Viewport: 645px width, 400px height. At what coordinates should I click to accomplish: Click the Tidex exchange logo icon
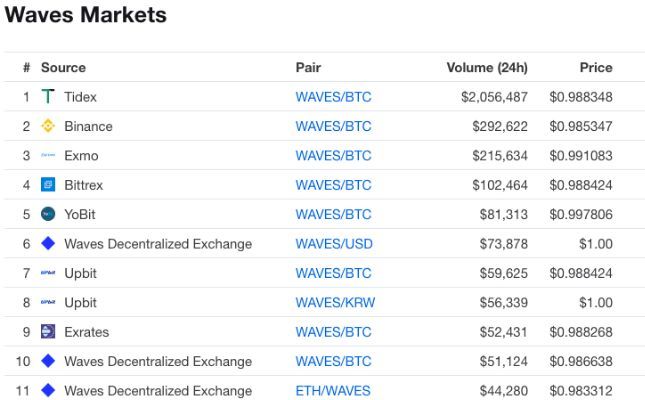(48, 97)
